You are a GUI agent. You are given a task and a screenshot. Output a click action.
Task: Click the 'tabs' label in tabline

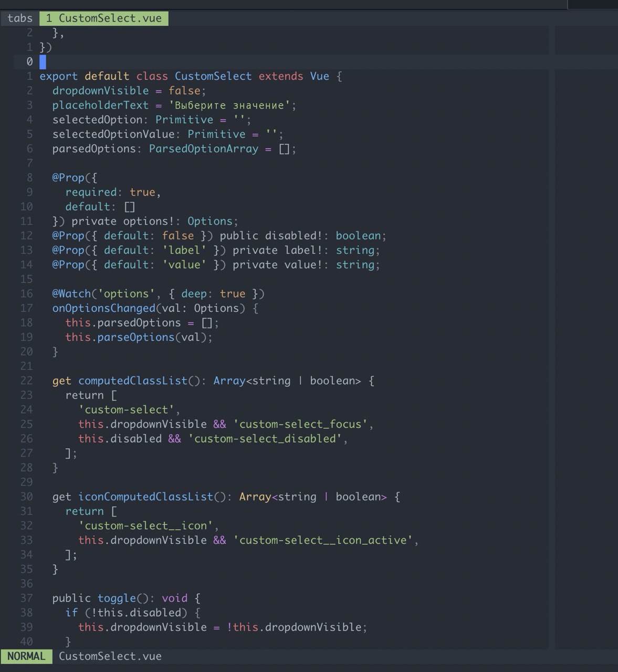(20, 18)
